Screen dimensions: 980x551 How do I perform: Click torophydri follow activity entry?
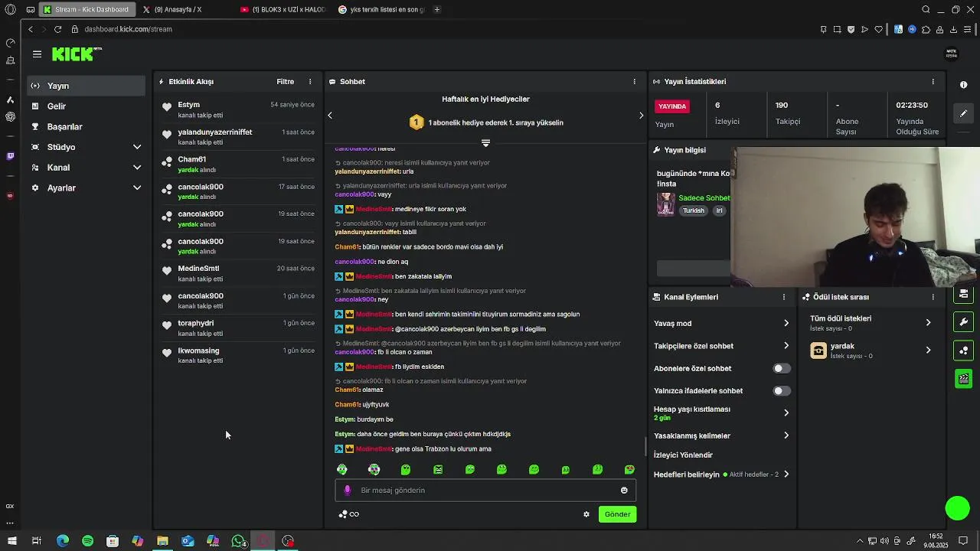point(238,328)
